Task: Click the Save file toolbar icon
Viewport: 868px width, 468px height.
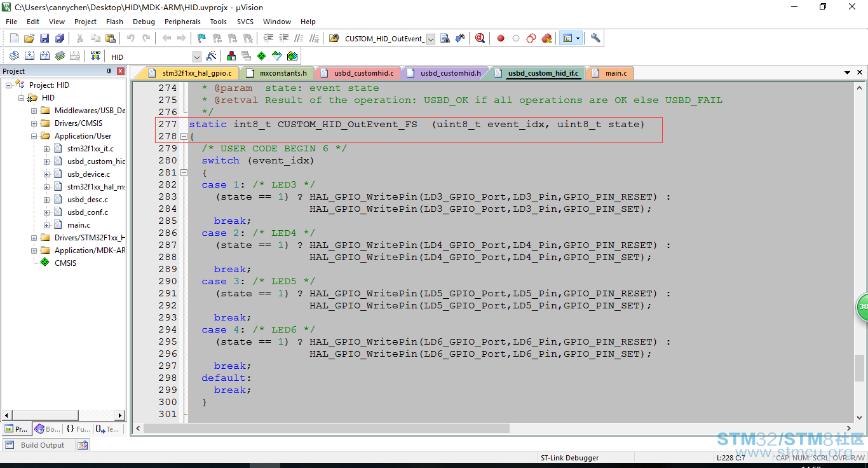Action: (44, 38)
